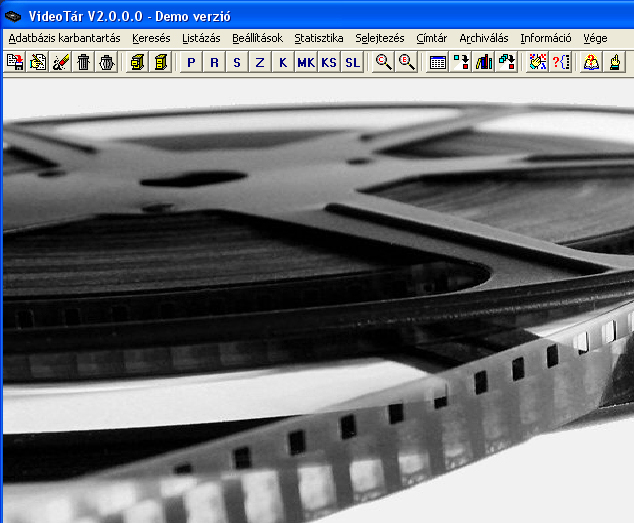This screenshot has width=634, height=523.
Task: Click the SL toolbar button
Action: (x=352, y=62)
